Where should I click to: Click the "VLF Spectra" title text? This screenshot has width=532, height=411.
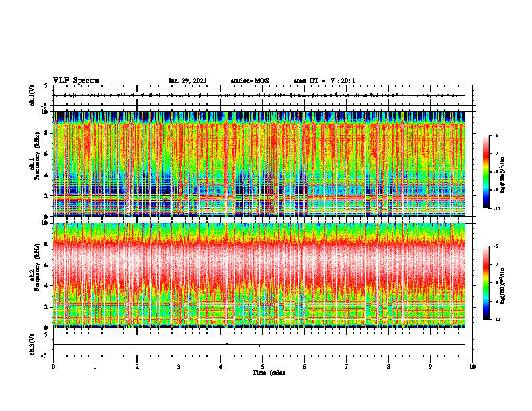(x=76, y=81)
